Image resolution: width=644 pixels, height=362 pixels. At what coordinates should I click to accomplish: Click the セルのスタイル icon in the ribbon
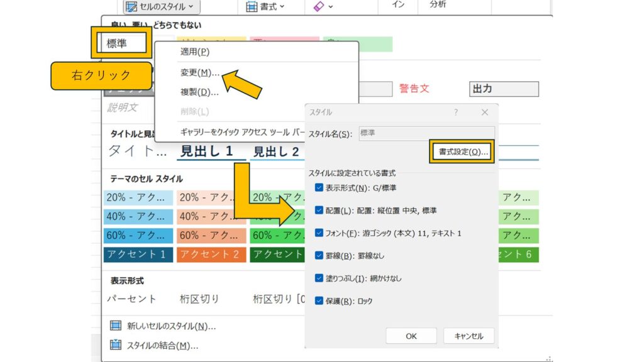pyautogui.click(x=132, y=7)
